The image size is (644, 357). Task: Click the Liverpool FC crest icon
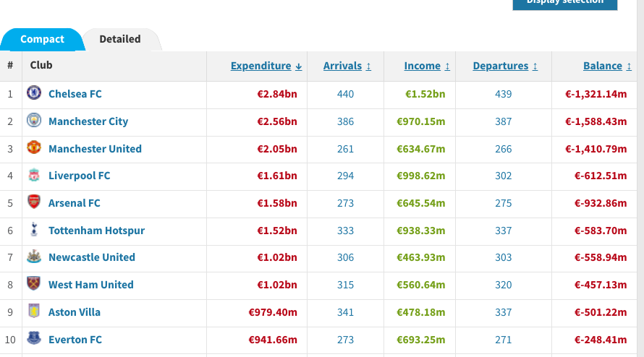pyautogui.click(x=34, y=176)
